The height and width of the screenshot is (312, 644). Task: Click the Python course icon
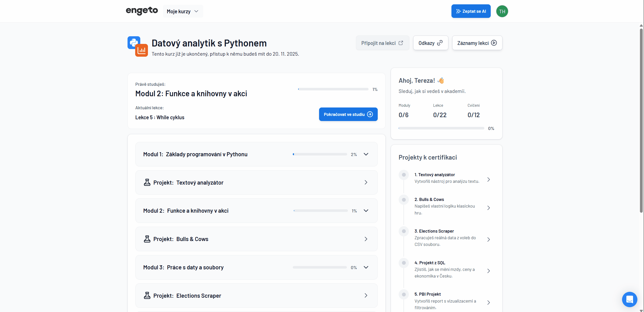(132, 41)
